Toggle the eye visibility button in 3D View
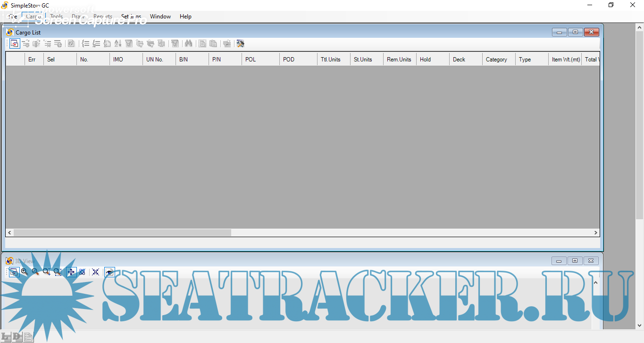This screenshot has width=644, height=343. point(109,272)
